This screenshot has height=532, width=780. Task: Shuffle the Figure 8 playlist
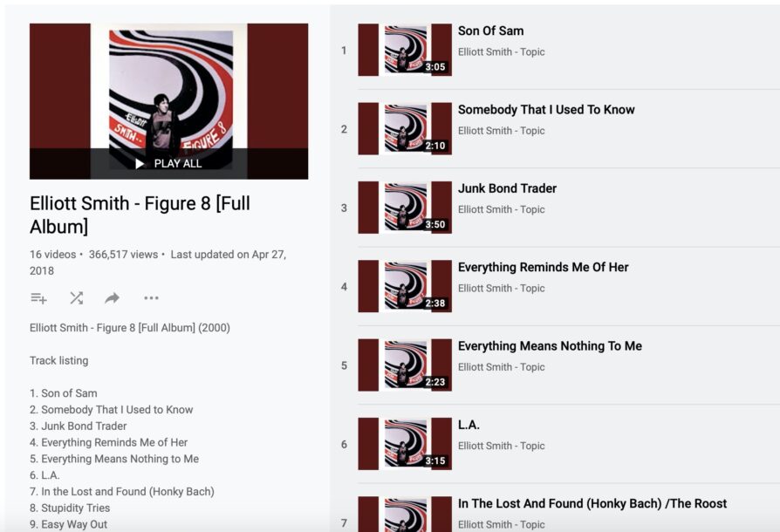point(76,298)
